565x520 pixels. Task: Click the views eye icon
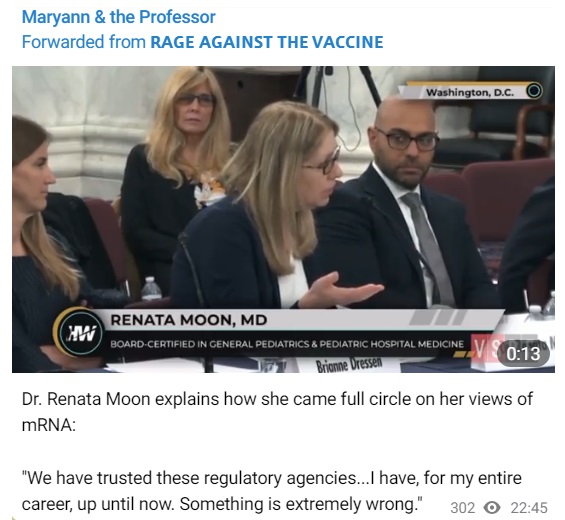click(x=492, y=508)
